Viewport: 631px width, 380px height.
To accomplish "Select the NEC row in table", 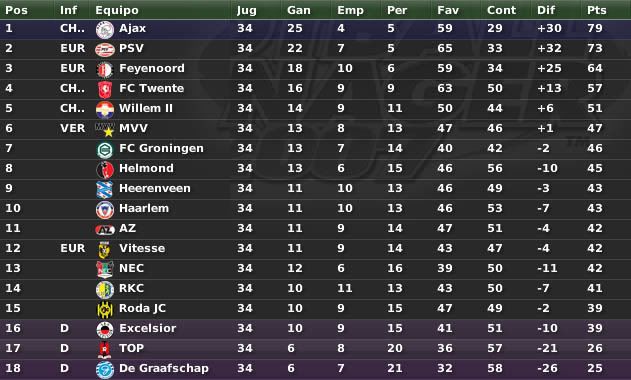I will pos(316,268).
